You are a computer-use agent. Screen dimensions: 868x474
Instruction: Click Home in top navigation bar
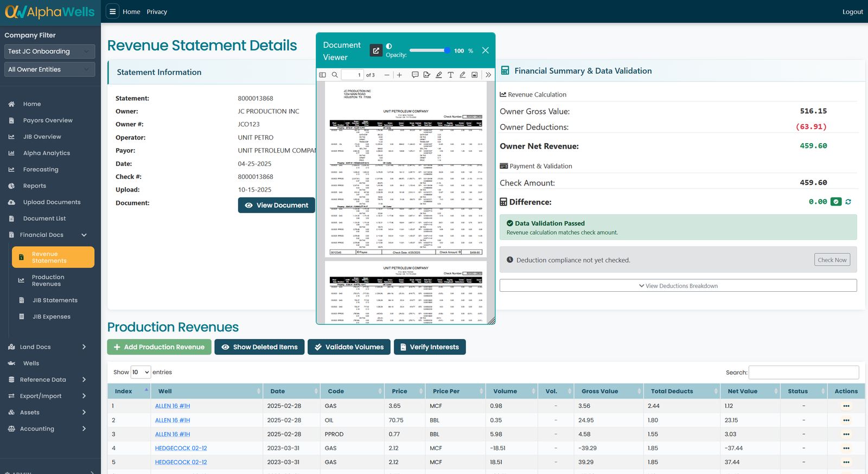coord(131,11)
